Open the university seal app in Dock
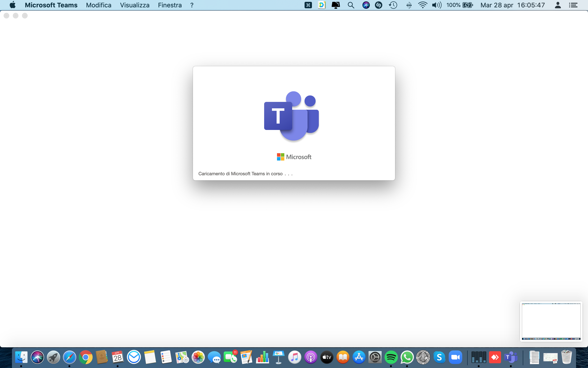The height and width of the screenshot is (368, 588). coord(423,357)
